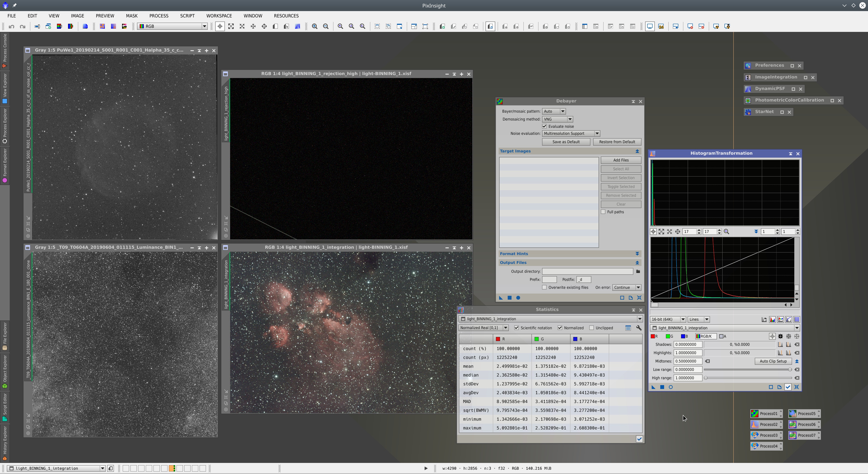Click the DynamicPSF panel icon
The height and width of the screenshot is (474, 868).
tap(748, 88)
